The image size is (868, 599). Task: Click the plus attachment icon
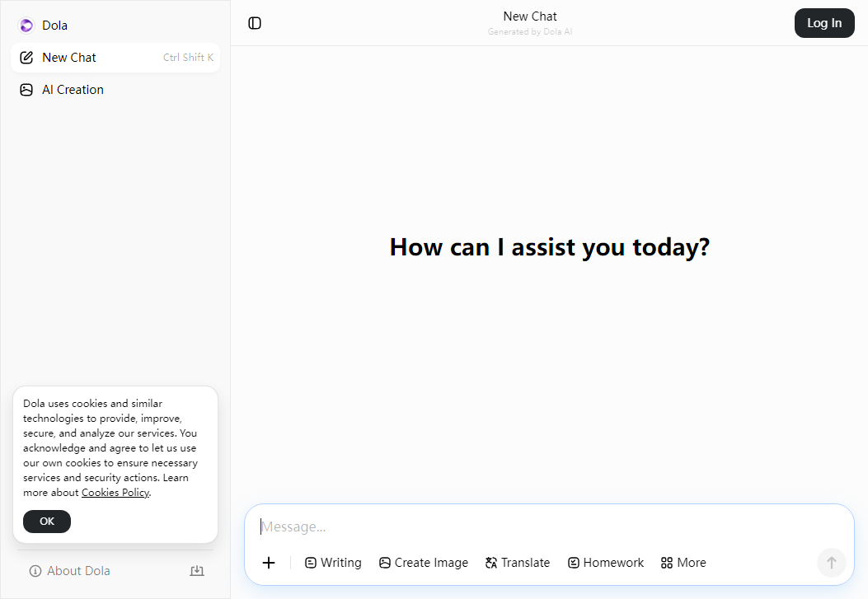(x=269, y=563)
